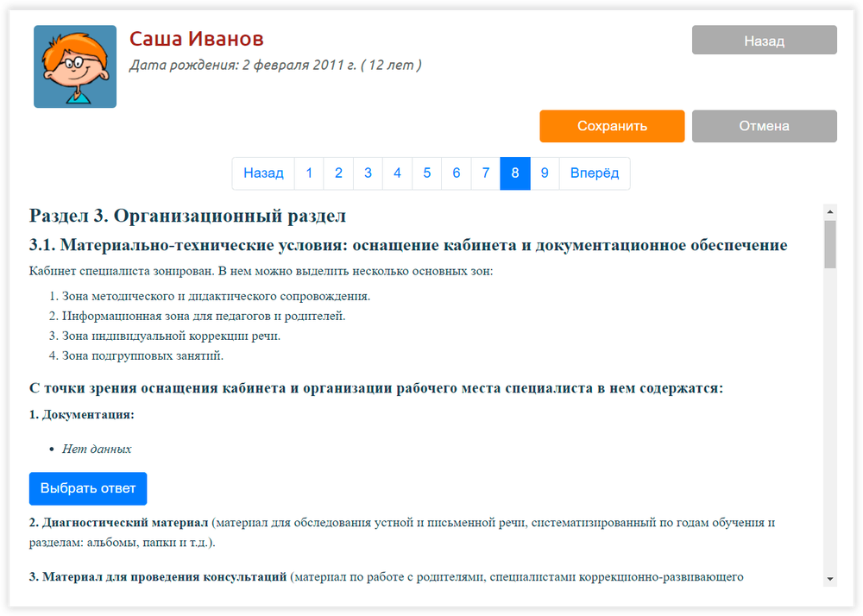Click the name heading Саша Иванов
863x616 pixels.
point(196,39)
